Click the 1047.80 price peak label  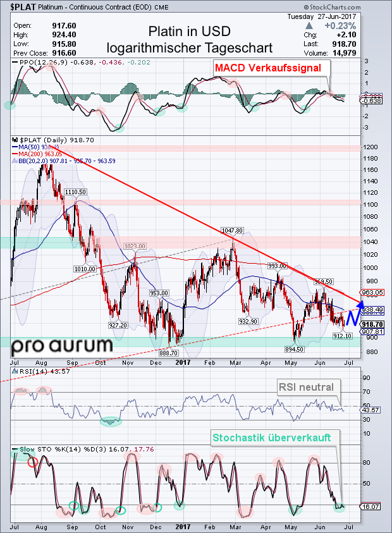pyautogui.click(x=232, y=231)
